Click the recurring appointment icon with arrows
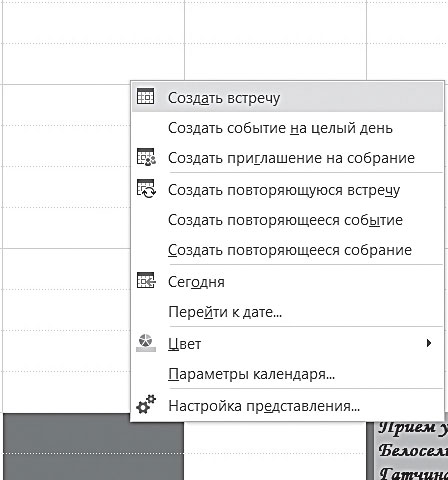This screenshot has height=480, width=448. (x=146, y=189)
